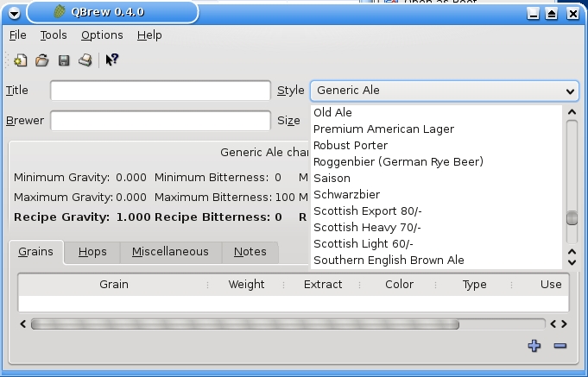Switch to the Miscellaneous tab
Screen dimensions: 588x377
click(170, 252)
